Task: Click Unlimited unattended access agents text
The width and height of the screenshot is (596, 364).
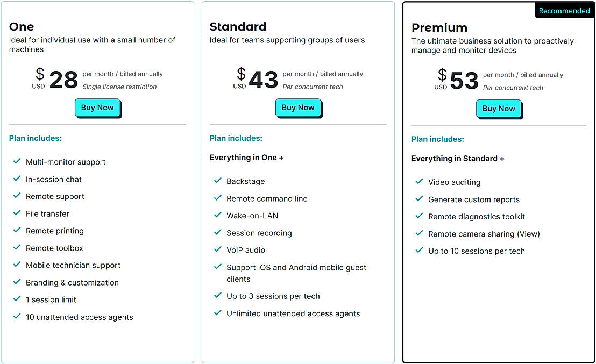Action: 293,313
